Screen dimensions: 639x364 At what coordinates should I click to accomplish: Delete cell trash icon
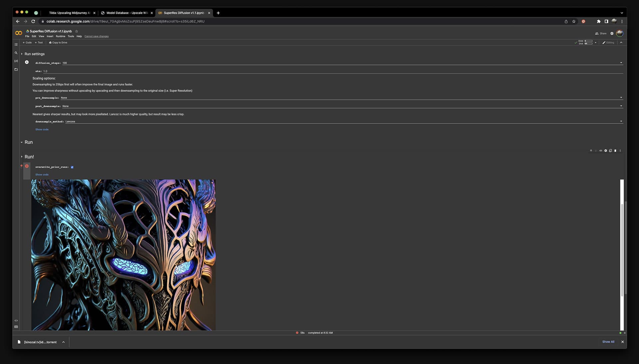(615, 151)
